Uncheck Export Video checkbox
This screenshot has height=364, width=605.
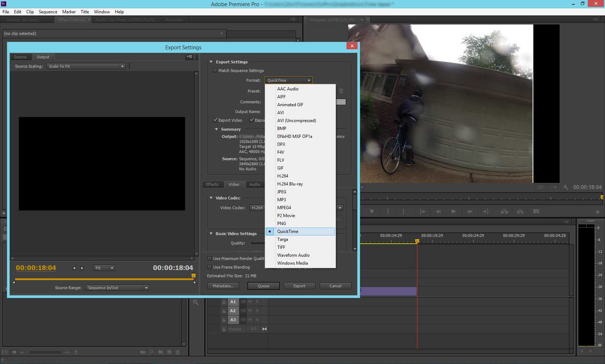click(215, 120)
